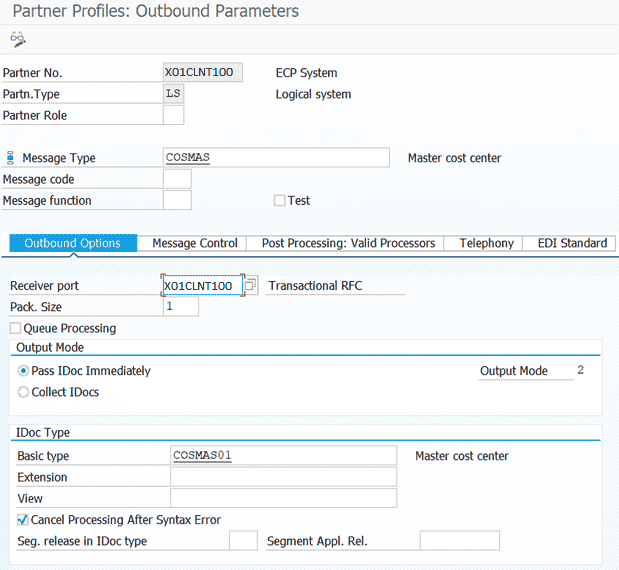Viewport: 619px width, 570px height.
Task: Uncheck Cancel Processing After Syntax Error
Action: 23,520
